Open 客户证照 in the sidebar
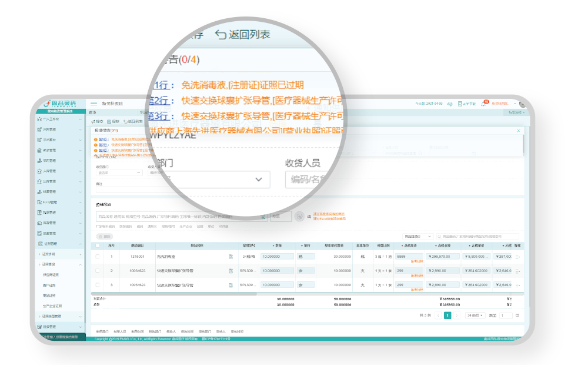This screenshot has height=365, width=588. (x=49, y=286)
